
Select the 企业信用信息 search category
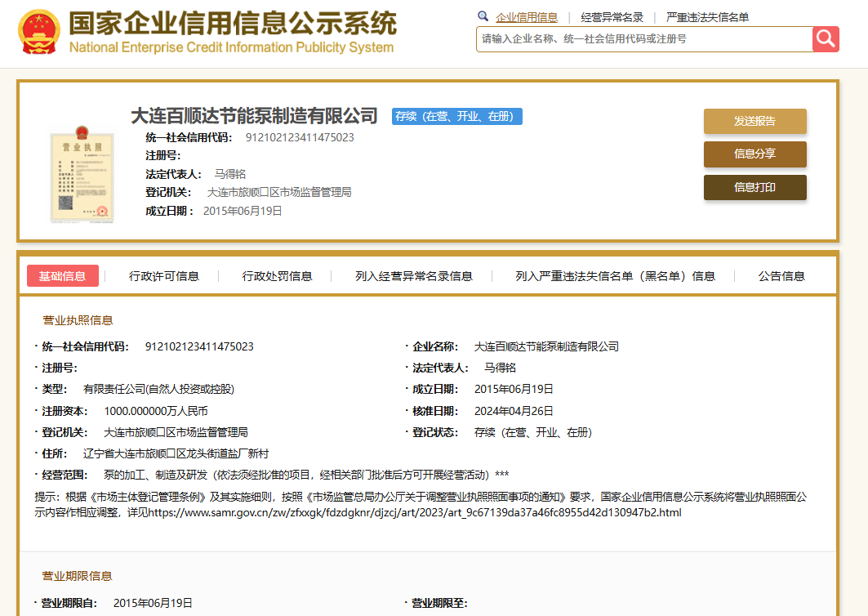click(527, 17)
